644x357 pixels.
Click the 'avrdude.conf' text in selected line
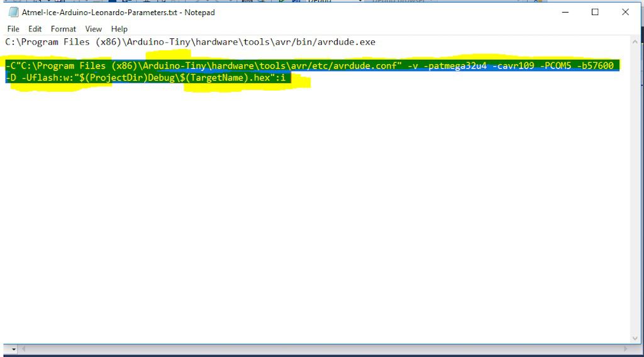pos(365,65)
